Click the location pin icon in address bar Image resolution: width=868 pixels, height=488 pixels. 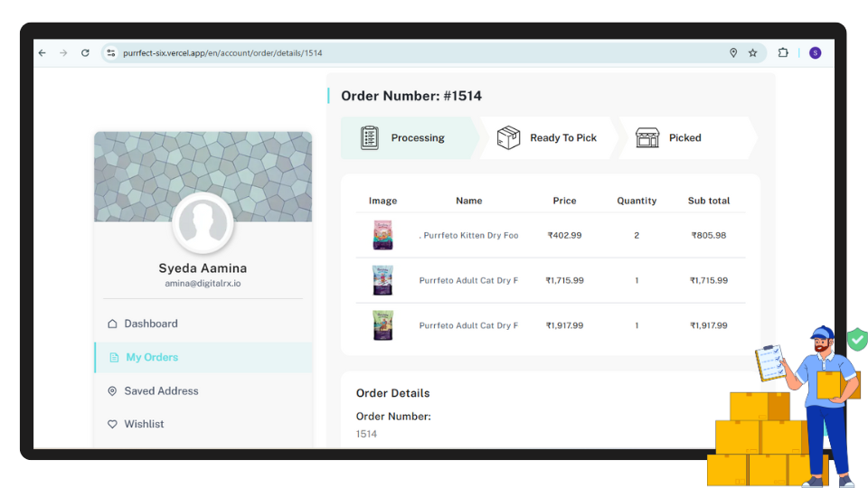coord(733,53)
